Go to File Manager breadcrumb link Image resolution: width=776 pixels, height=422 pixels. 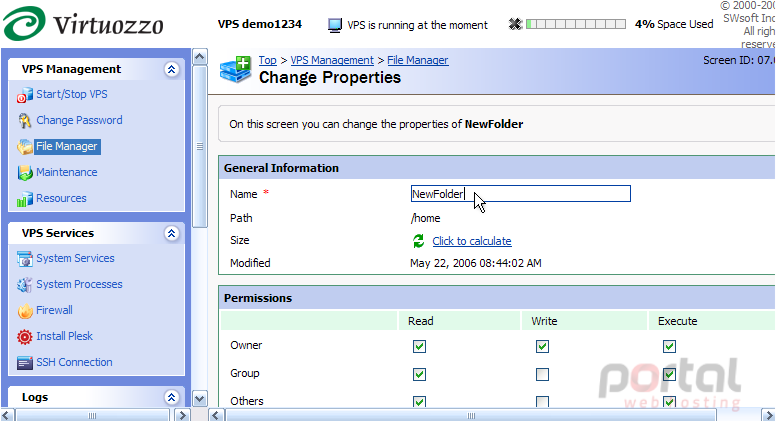[418, 60]
